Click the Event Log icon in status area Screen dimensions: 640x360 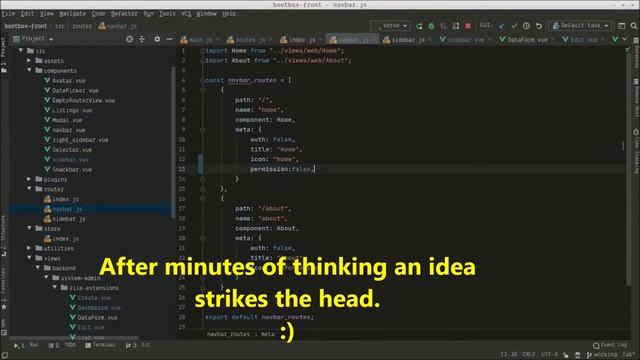tap(596, 345)
